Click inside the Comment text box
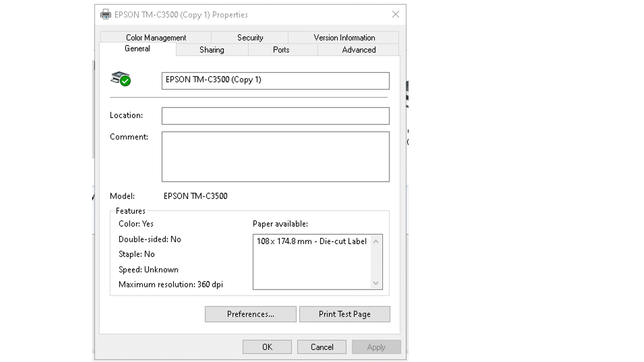Image resolution: width=644 pixels, height=362 pixels. tap(275, 157)
